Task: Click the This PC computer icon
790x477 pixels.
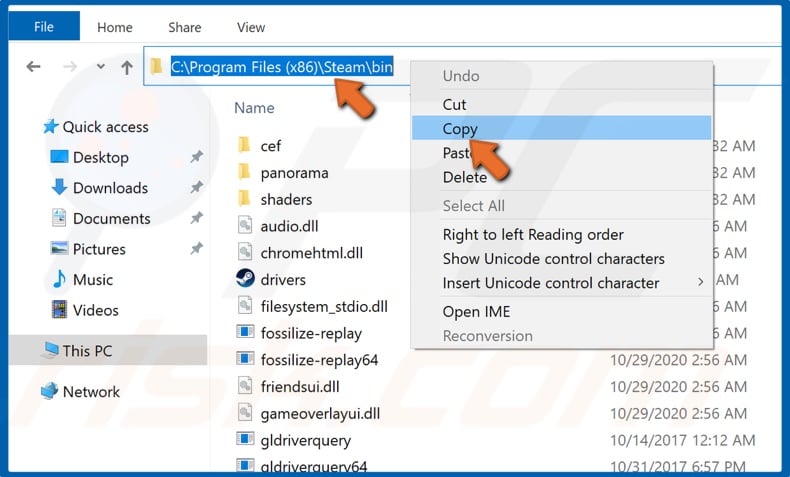Action: click(x=50, y=350)
